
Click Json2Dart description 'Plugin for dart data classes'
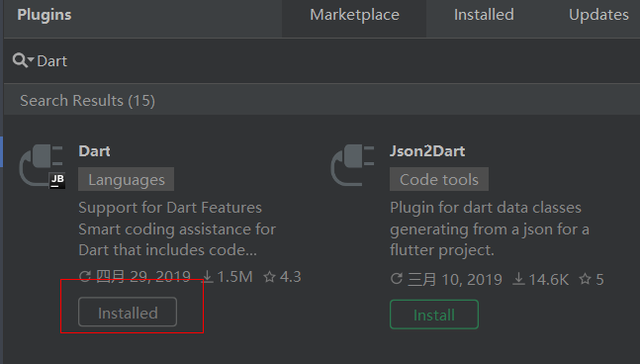486,208
